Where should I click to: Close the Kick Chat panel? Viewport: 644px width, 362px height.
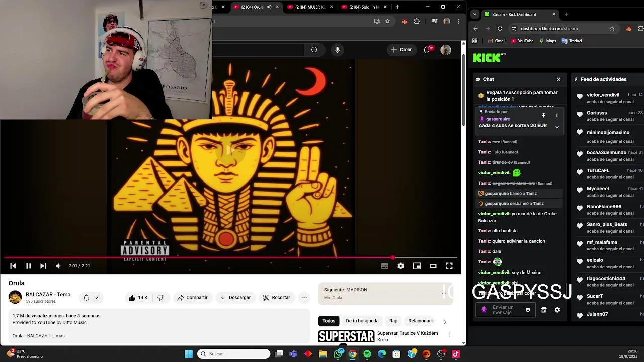click(558, 79)
